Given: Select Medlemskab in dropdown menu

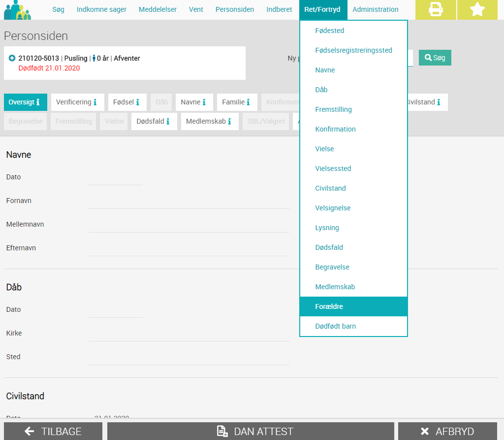Looking at the screenshot, I should tap(353, 287).
